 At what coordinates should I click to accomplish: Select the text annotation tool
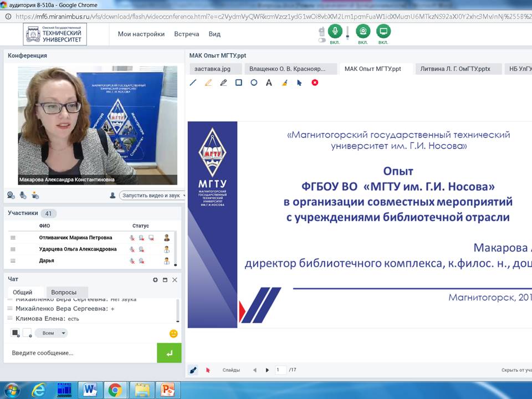(x=269, y=83)
